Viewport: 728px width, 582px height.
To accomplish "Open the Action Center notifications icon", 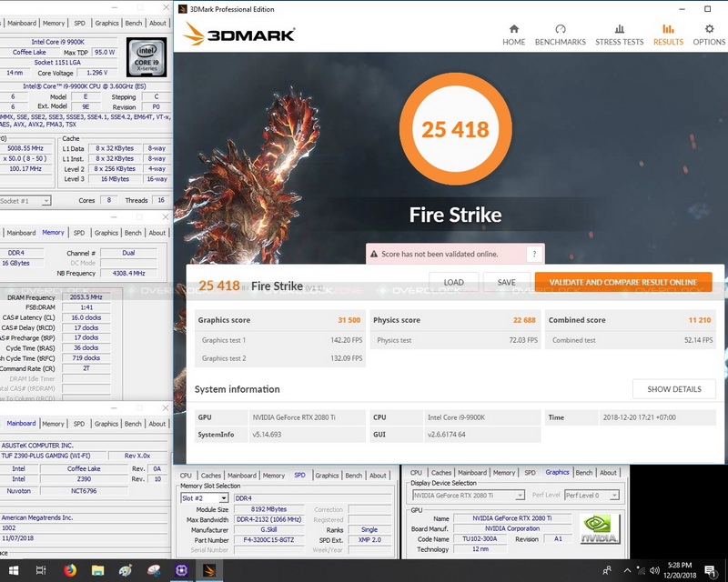I will [x=710, y=570].
